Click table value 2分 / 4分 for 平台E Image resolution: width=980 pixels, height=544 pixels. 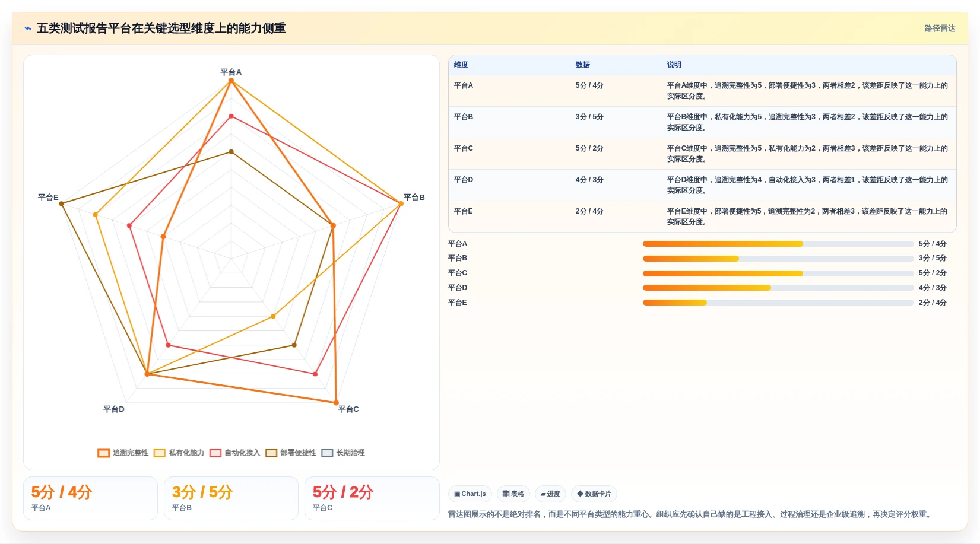click(589, 211)
